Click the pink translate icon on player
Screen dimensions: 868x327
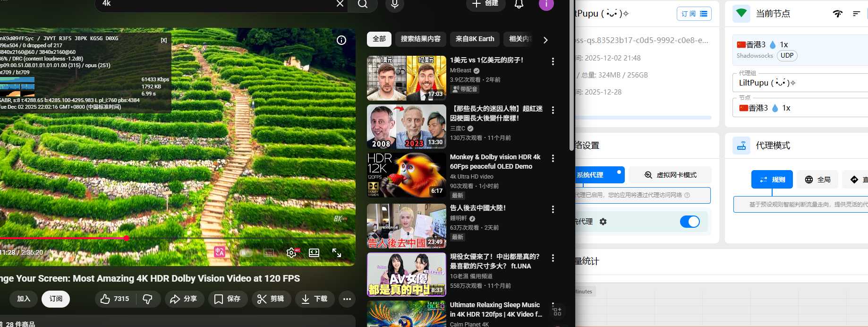click(x=220, y=252)
